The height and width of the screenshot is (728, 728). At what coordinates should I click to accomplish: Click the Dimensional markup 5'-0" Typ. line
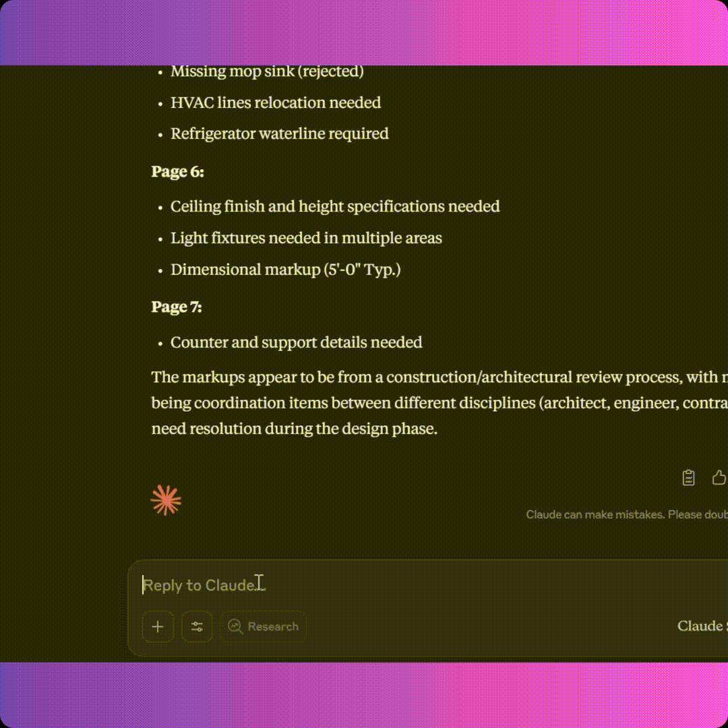pos(286,269)
